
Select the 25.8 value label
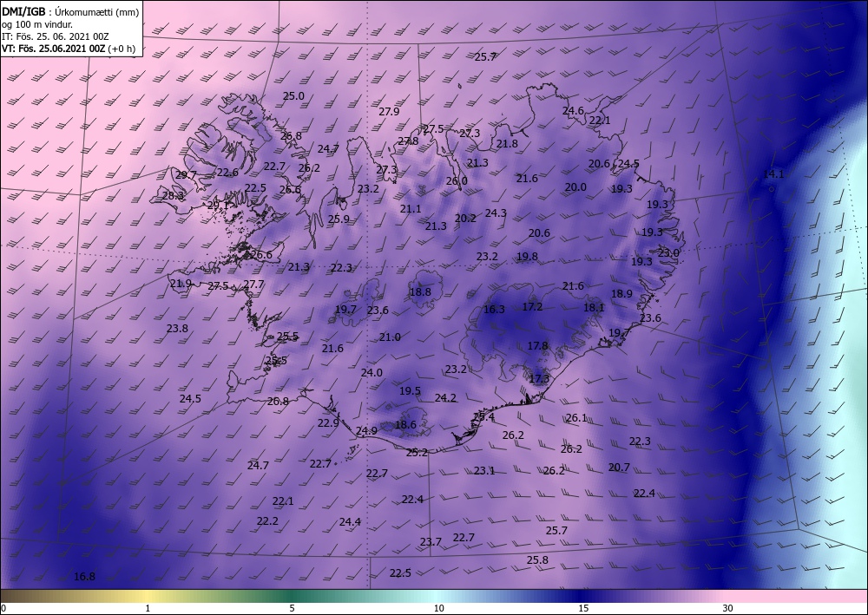tap(537, 559)
